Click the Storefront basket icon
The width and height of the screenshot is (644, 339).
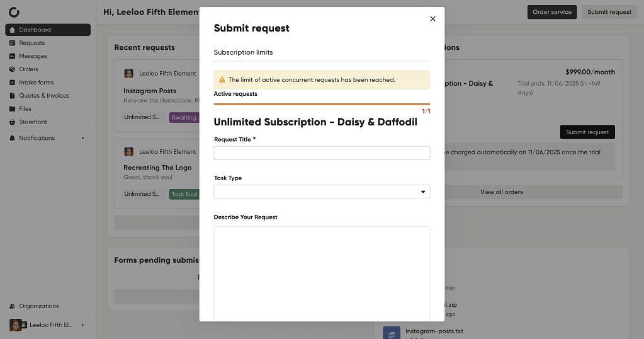(13, 122)
